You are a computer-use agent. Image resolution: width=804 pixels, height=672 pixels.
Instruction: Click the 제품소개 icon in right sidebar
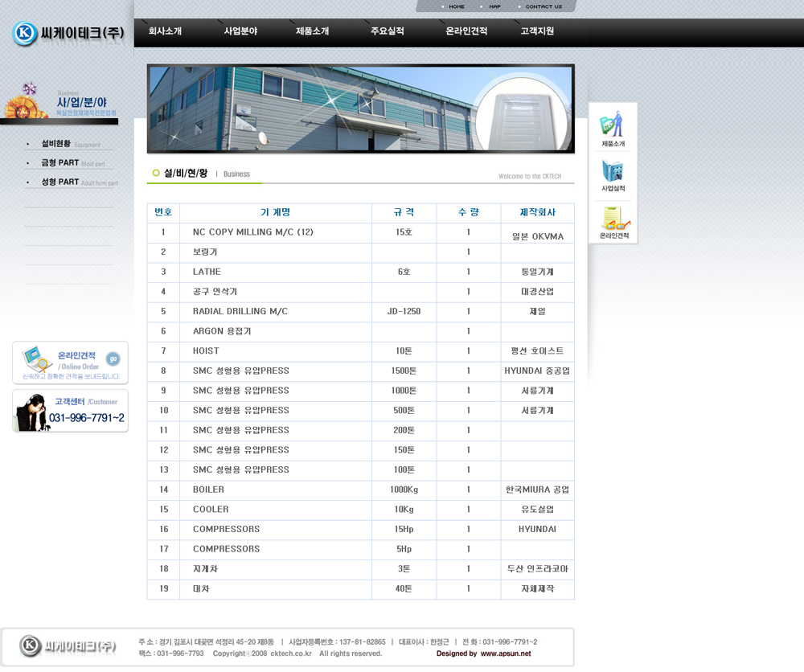coord(613,128)
